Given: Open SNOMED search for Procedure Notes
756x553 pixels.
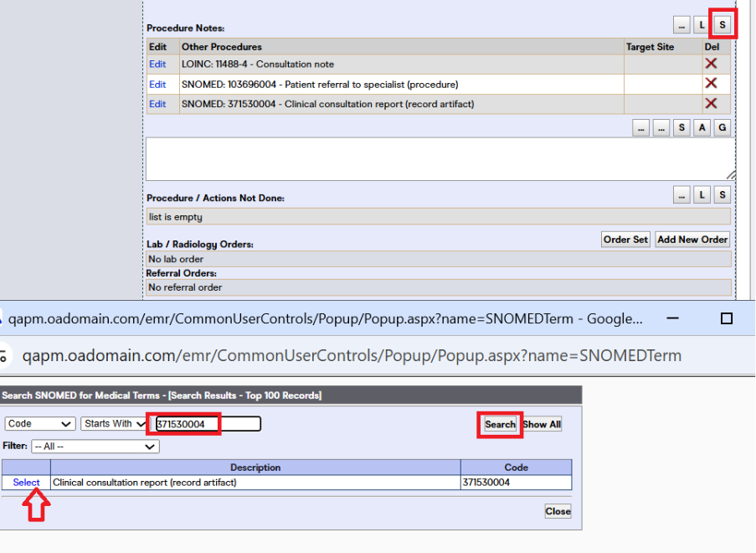Looking at the screenshot, I should click(x=722, y=24).
